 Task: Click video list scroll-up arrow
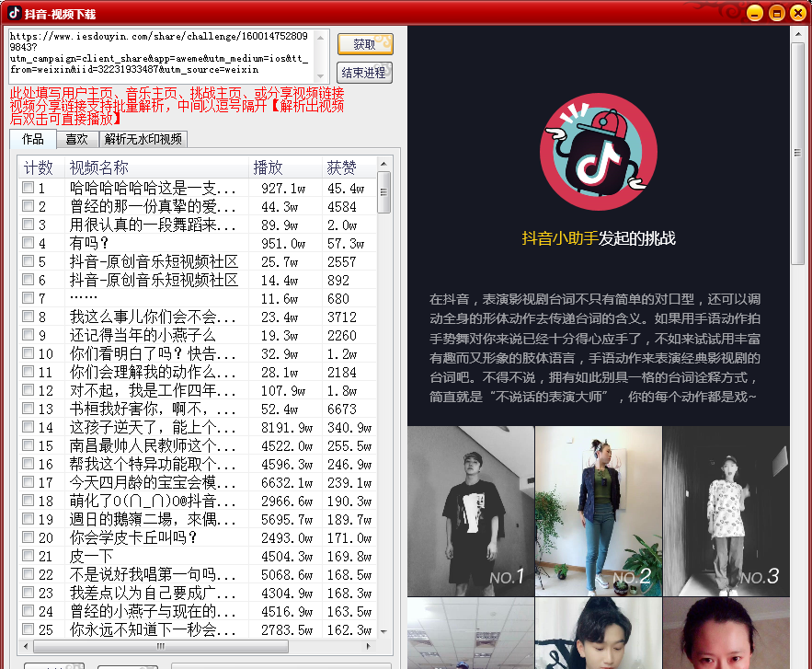(383, 164)
